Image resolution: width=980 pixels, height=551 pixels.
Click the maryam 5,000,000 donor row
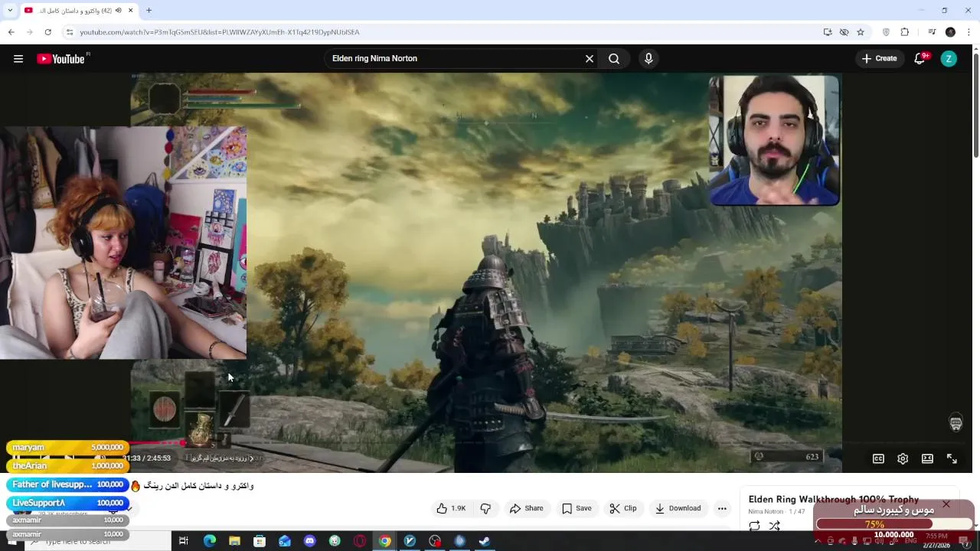pyautogui.click(x=67, y=447)
